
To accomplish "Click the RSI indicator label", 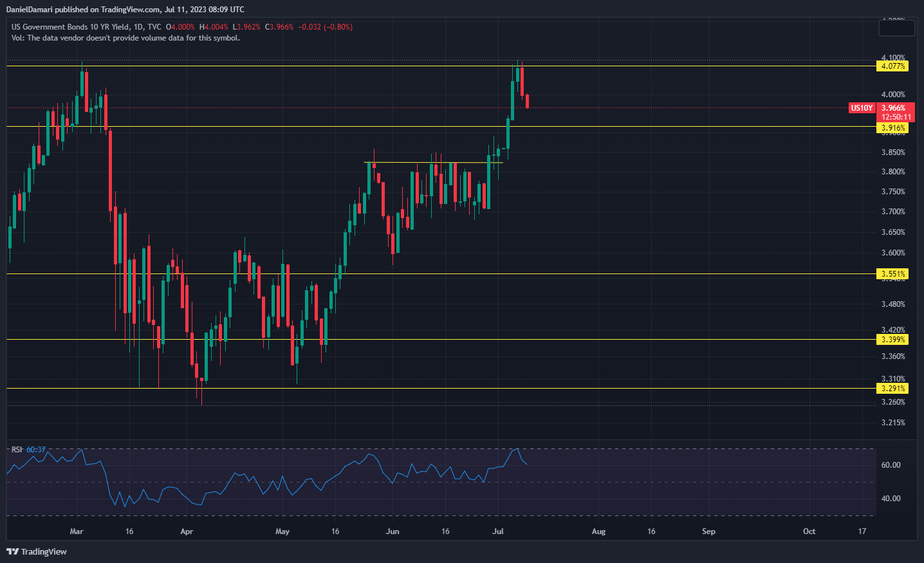I will point(17,450).
